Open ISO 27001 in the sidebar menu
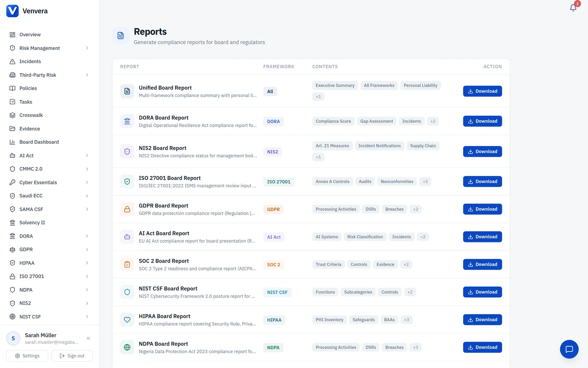The height and width of the screenshot is (368, 588). (49, 276)
